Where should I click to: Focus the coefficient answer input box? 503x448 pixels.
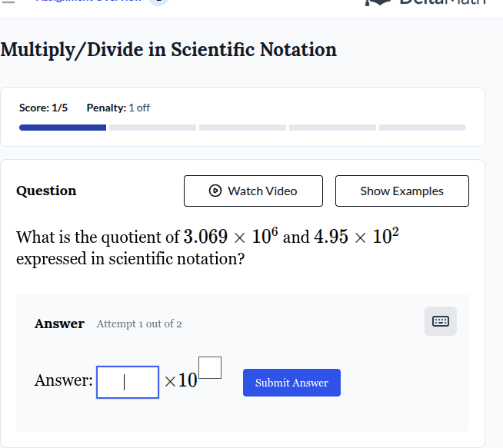[128, 383]
